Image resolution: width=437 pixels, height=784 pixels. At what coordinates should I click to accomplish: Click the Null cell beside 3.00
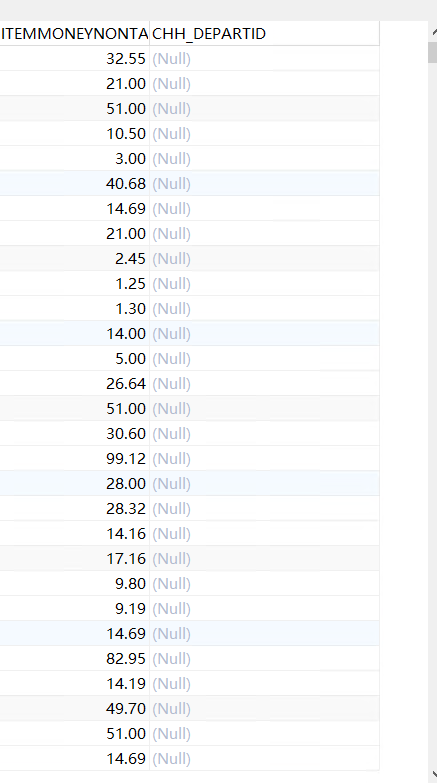pos(264,158)
